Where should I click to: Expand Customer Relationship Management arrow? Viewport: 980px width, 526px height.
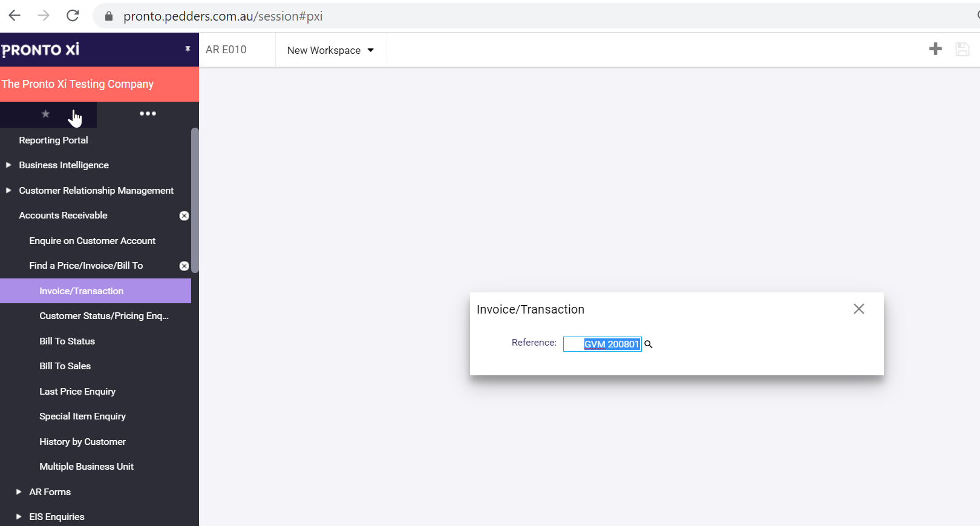[x=8, y=190]
